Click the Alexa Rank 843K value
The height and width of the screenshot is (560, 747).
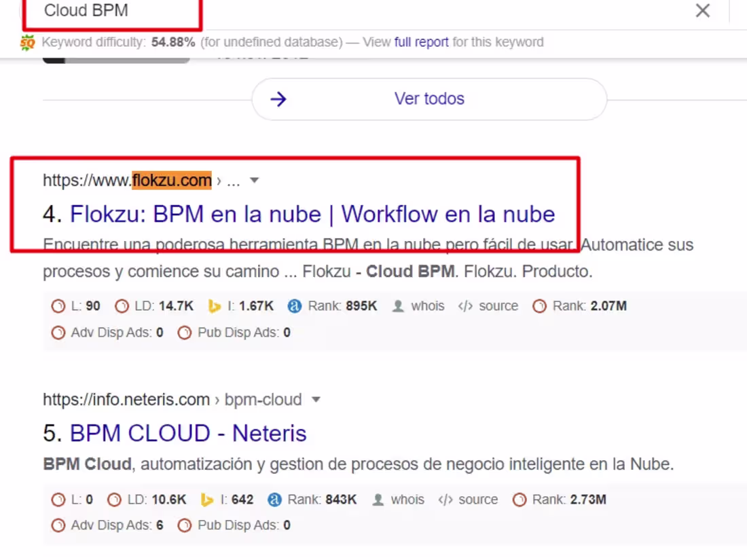[x=312, y=500]
